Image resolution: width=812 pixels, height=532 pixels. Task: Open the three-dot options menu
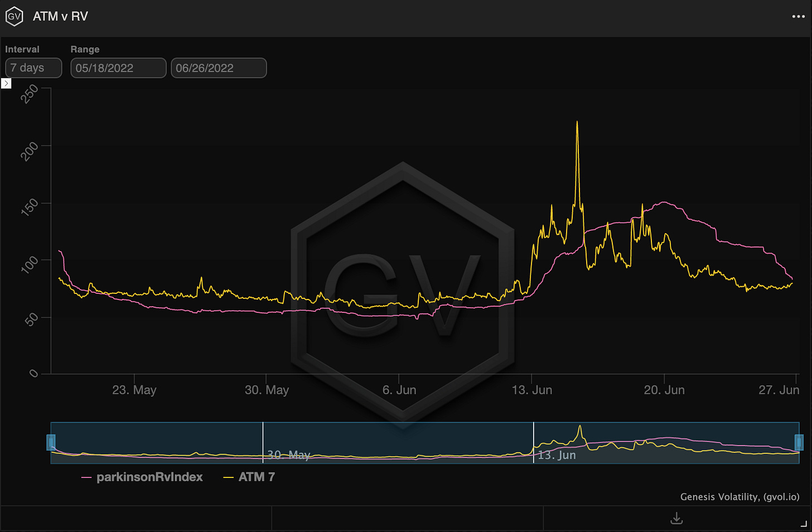pyautogui.click(x=798, y=16)
